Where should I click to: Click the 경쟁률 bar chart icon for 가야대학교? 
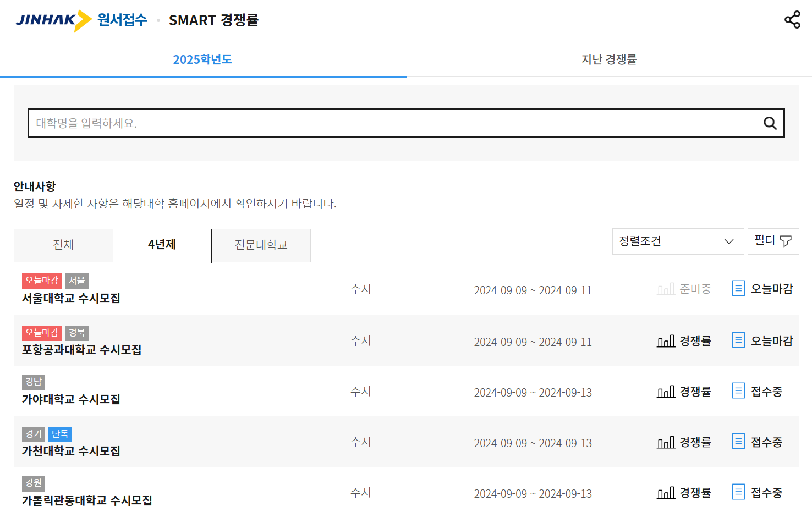[x=666, y=391]
